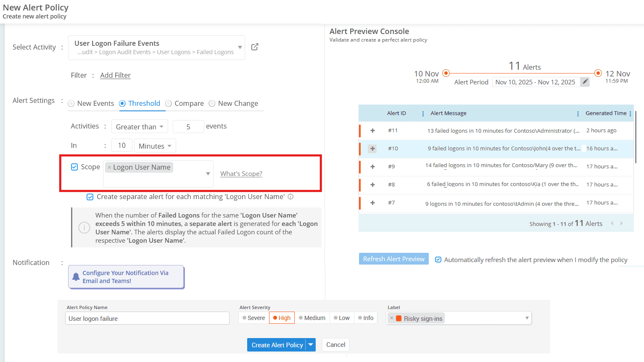644x362 pixels.
Task: Select the New Events radio option
Action: 71,103
